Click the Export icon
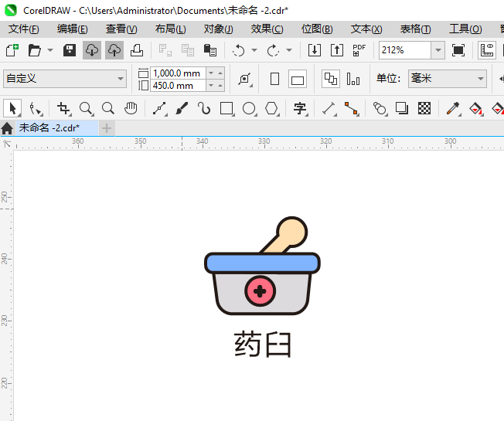The image size is (504, 421). click(x=337, y=50)
